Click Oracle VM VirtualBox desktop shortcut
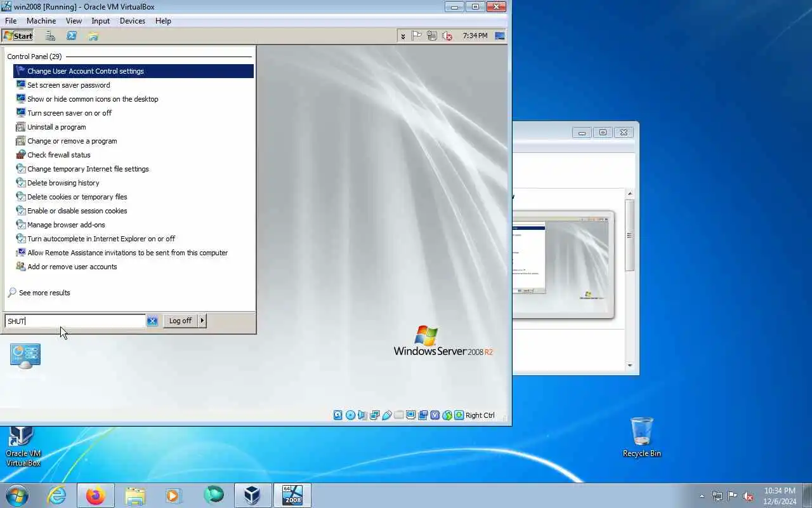 click(23, 446)
